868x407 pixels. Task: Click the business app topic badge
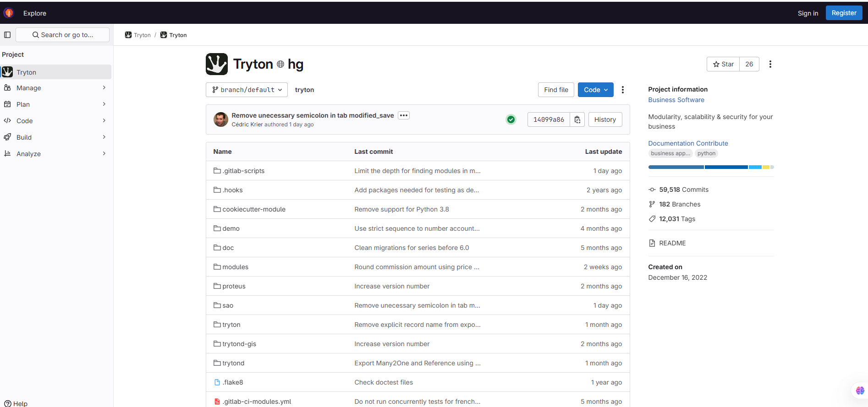[x=670, y=153]
